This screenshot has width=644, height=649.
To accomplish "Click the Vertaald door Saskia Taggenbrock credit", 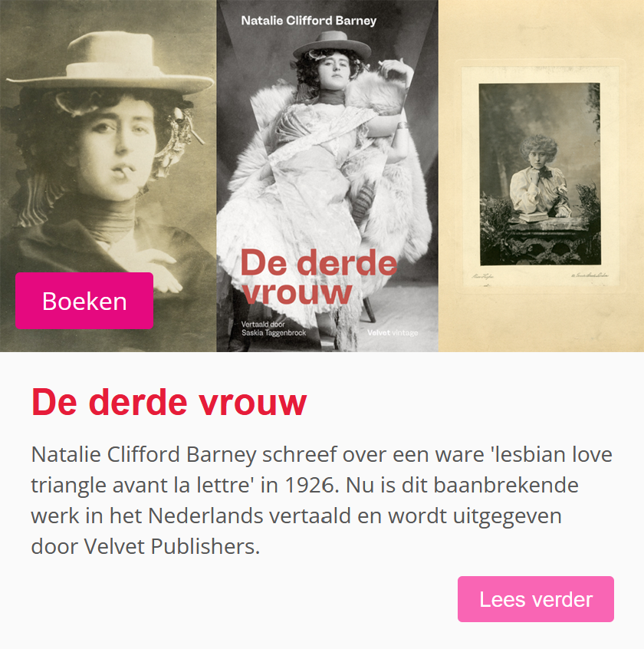I will [x=274, y=328].
